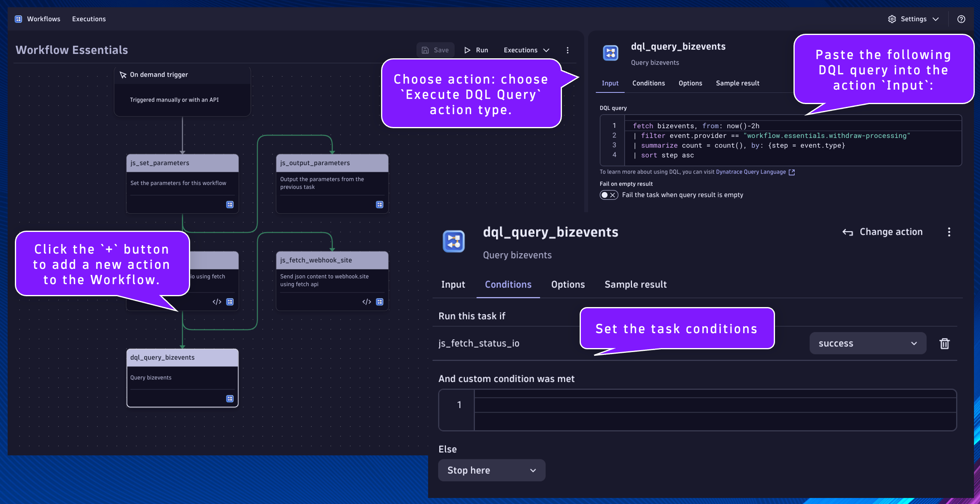Click Change action button

point(882,232)
